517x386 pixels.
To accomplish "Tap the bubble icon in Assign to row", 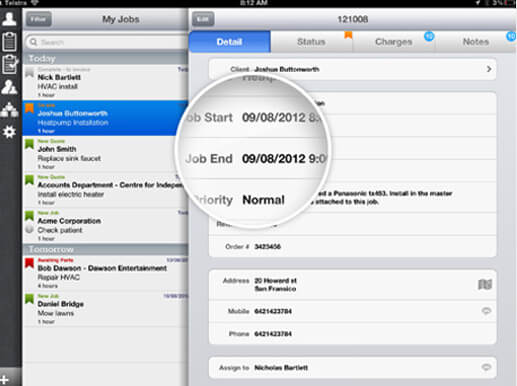I will pyautogui.click(x=486, y=367).
